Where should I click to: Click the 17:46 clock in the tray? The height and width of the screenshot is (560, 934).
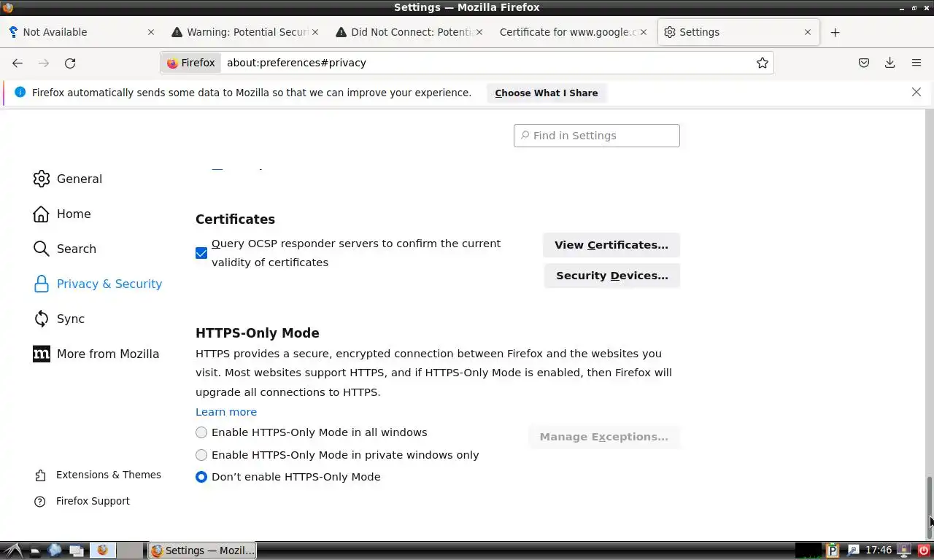[x=879, y=551]
